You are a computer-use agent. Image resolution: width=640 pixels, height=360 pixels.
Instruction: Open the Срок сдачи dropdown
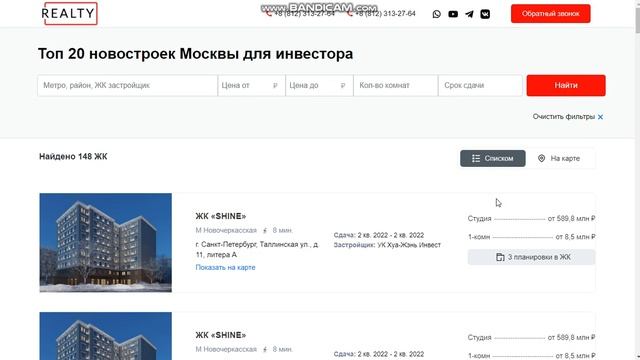pyautogui.click(x=480, y=85)
